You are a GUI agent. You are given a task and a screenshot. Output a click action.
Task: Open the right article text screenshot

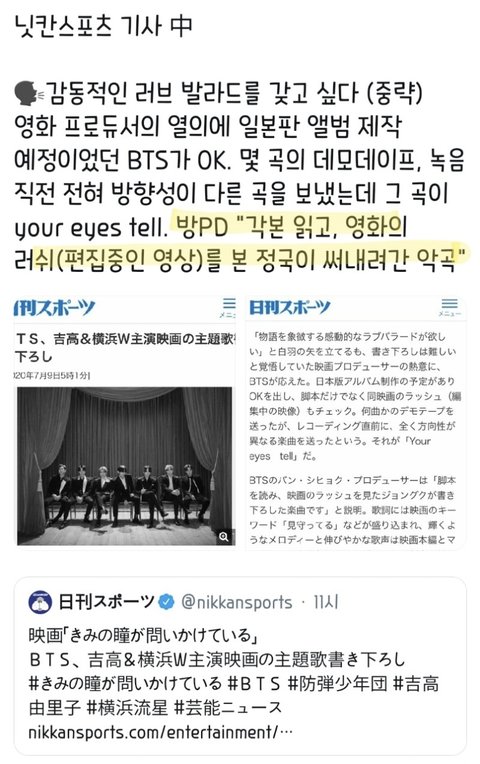(355, 423)
